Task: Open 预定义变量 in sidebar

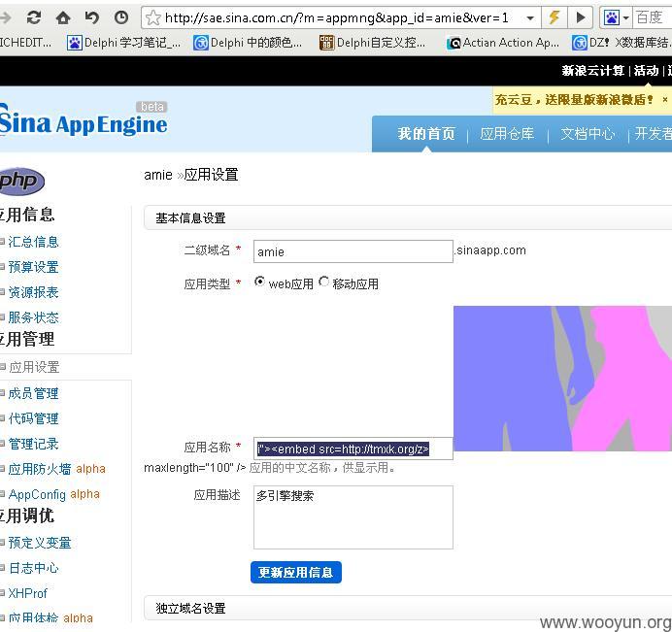Action: click(40, 543)
